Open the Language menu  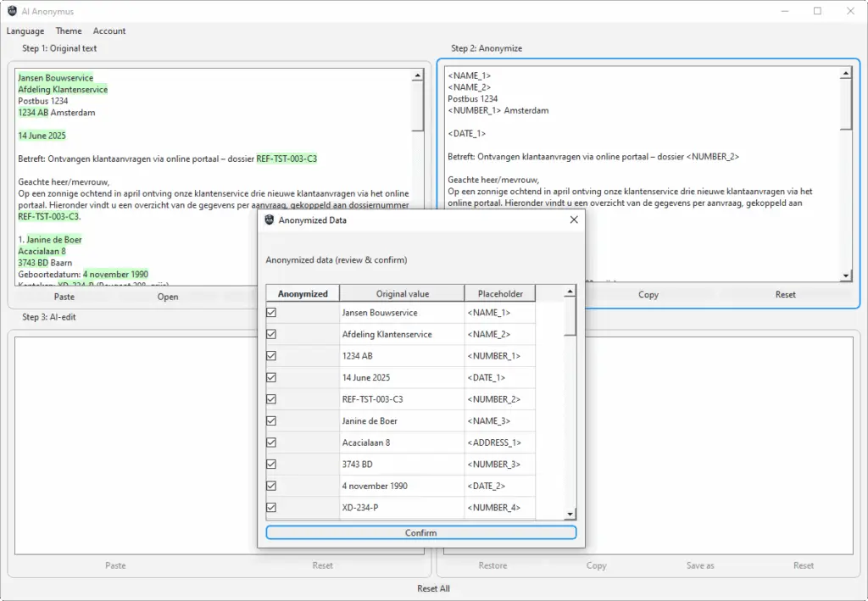point(25,31)
